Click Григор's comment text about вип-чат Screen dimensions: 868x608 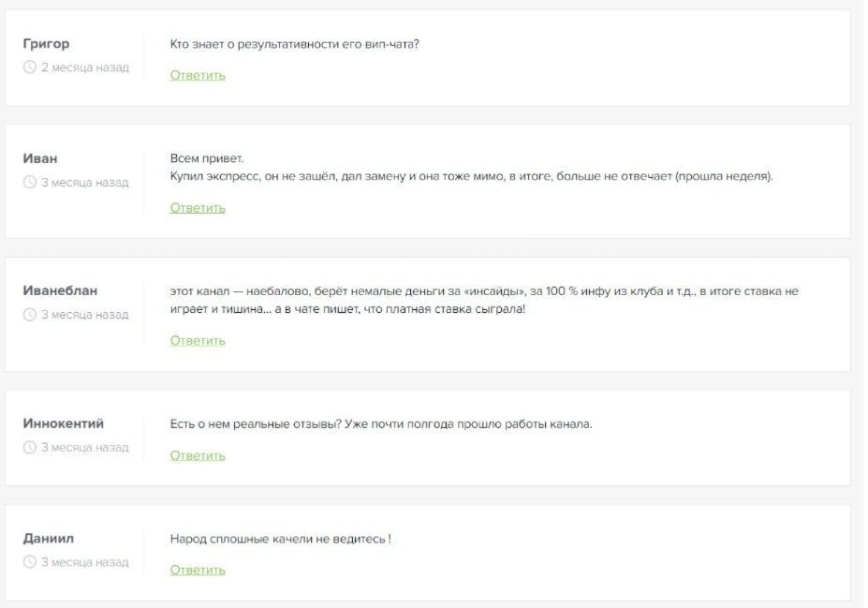(x=295, y=44)
